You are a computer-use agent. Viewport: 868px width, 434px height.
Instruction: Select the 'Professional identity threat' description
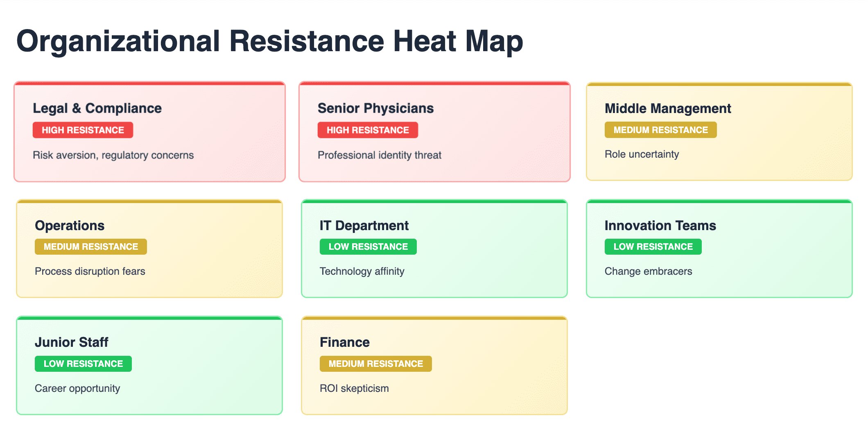pyautogui.click(x=380, y=155)
